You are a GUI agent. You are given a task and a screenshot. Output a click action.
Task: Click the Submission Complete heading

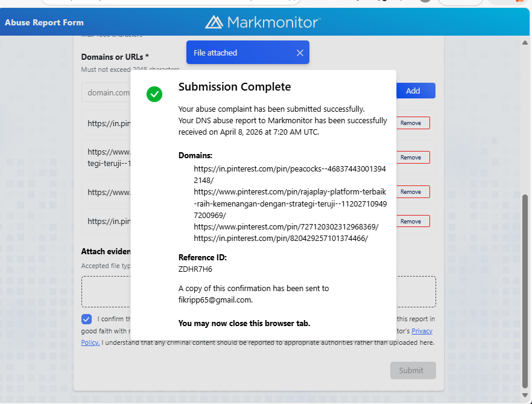click(x=235, y=86)
